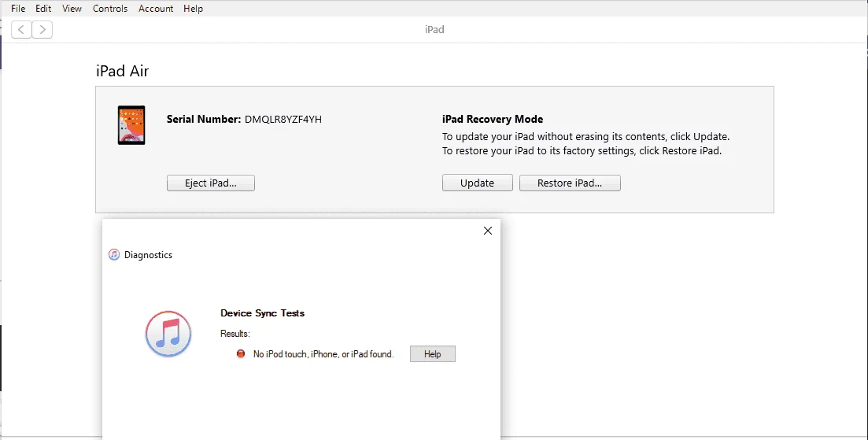
Task: Click the red status indicator for sync result
Action: tap(241, 353)
